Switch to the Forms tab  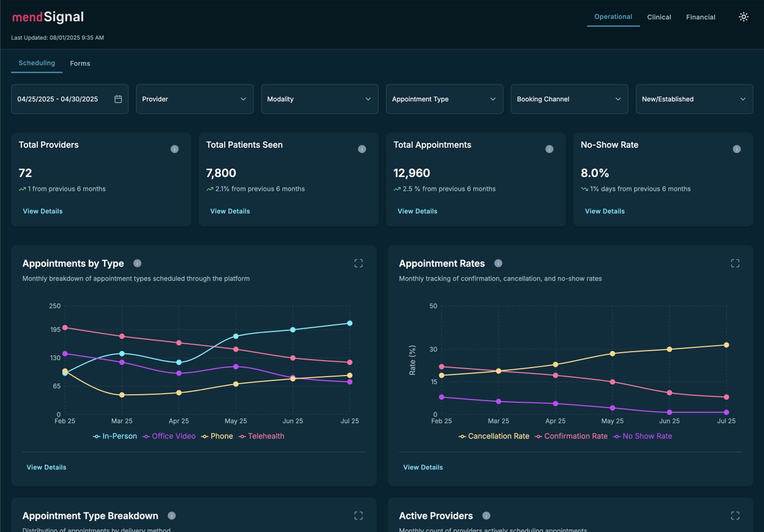[x=80, y=63]
